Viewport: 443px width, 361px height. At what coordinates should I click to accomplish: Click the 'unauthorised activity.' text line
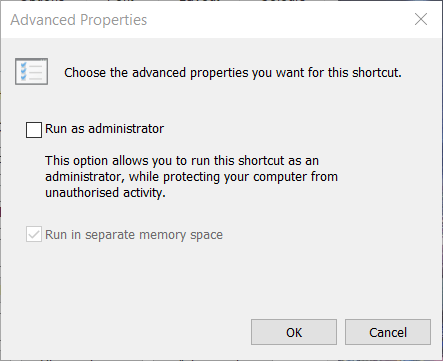tap(105, 193)
